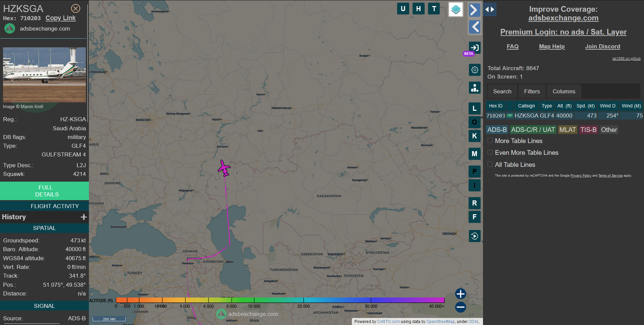
Task: Toggle the O map button
Action: 474,122
